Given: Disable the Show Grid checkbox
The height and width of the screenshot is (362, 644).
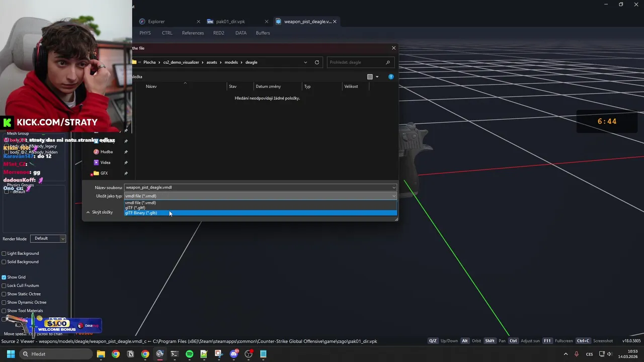Looking at the screenshot, I should (x=4, y=277).
